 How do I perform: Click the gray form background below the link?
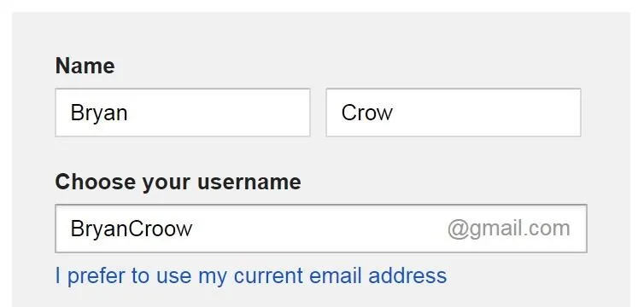tap(321, 298)
